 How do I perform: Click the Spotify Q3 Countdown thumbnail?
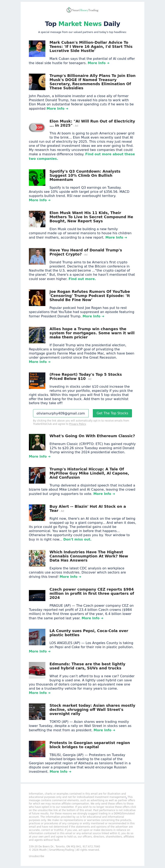pyautogui.click(x=37, y=178)
